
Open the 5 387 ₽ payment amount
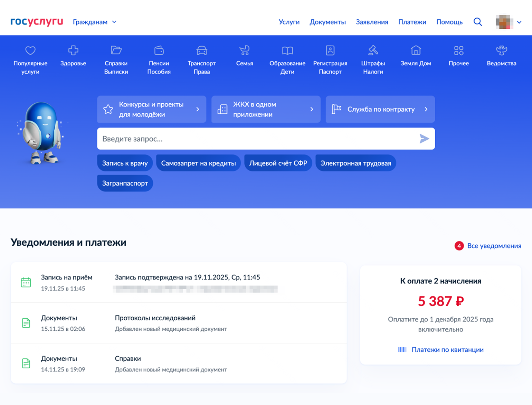point(440,301)
